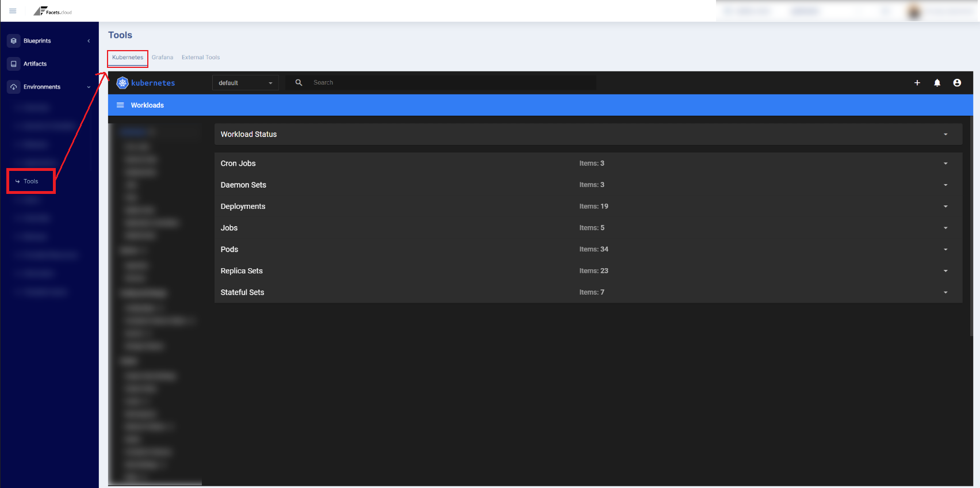Click the 'Items: 19' count
The width and height of the screenshot is (980, 488).
pos(594,207)
